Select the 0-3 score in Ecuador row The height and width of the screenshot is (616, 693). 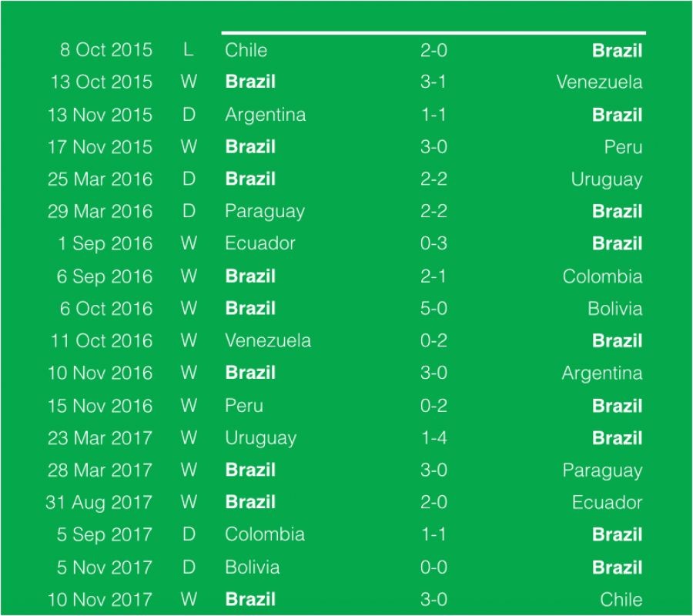click(x=433, y=244)
